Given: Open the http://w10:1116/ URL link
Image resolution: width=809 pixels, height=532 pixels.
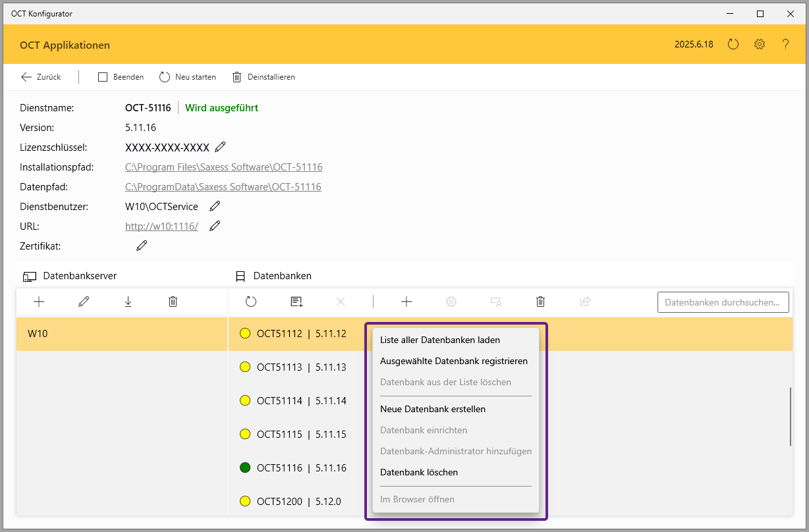Looking at the screenshot, I should click(161, 226).
